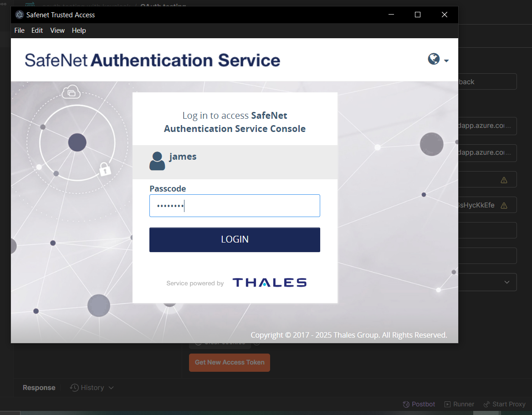532x415 pixels.
Task: Click the warning triangle in the empty field
Action: click(x=504, y=179)
